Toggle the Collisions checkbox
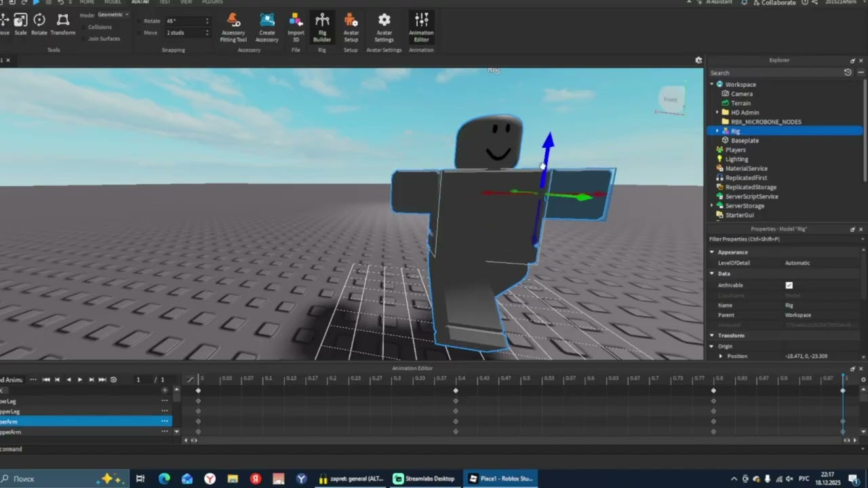Image resolution: width=868 pixels, height=488 pixels. (84, 27)
